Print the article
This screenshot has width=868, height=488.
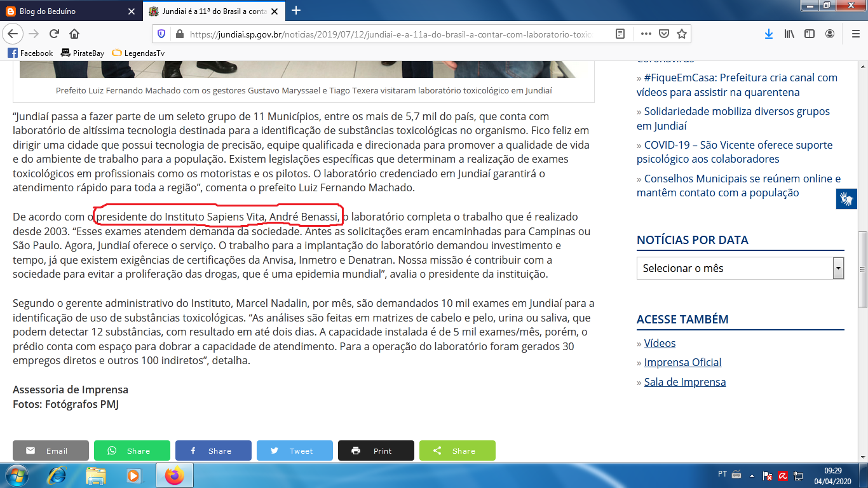tap(376, 451)
